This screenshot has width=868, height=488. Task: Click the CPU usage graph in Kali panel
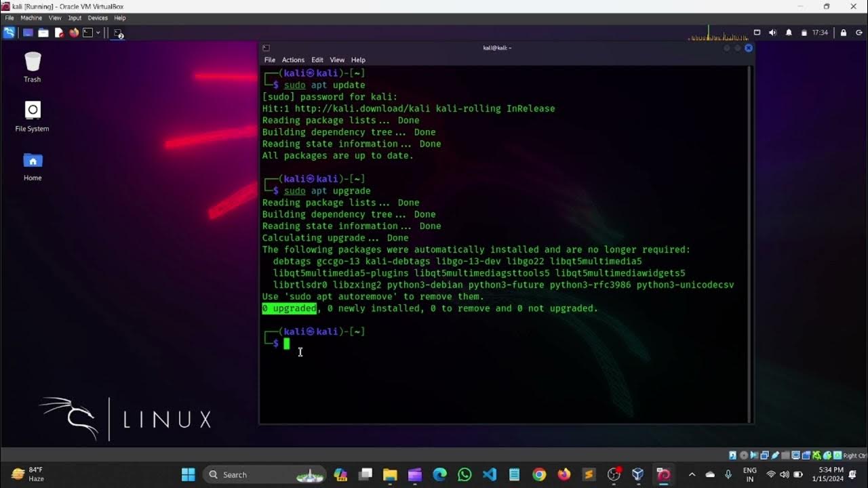(719, 33)
